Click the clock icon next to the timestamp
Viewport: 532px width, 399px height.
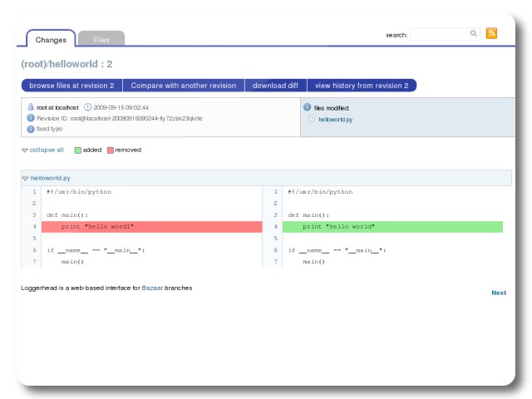pos(87,107)
